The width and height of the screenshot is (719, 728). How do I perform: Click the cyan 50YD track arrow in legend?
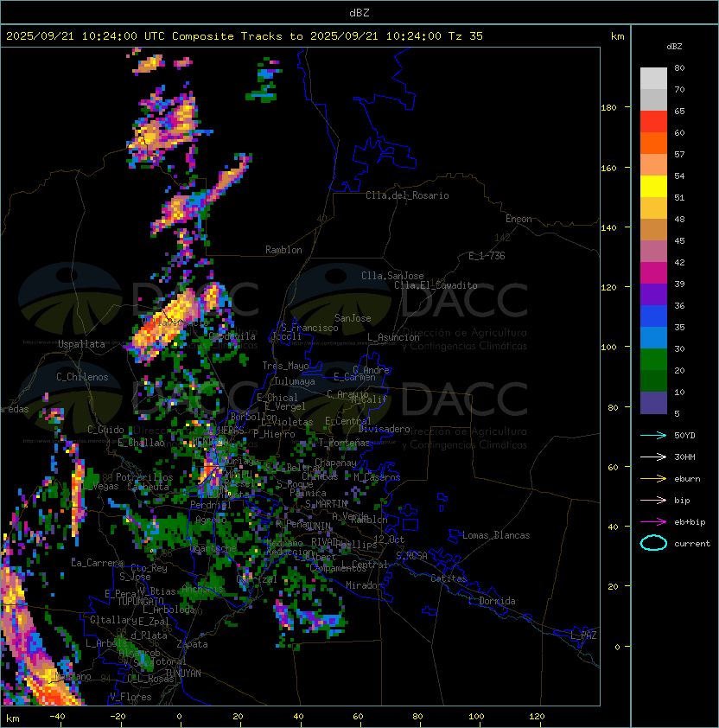tap(653, 435)
